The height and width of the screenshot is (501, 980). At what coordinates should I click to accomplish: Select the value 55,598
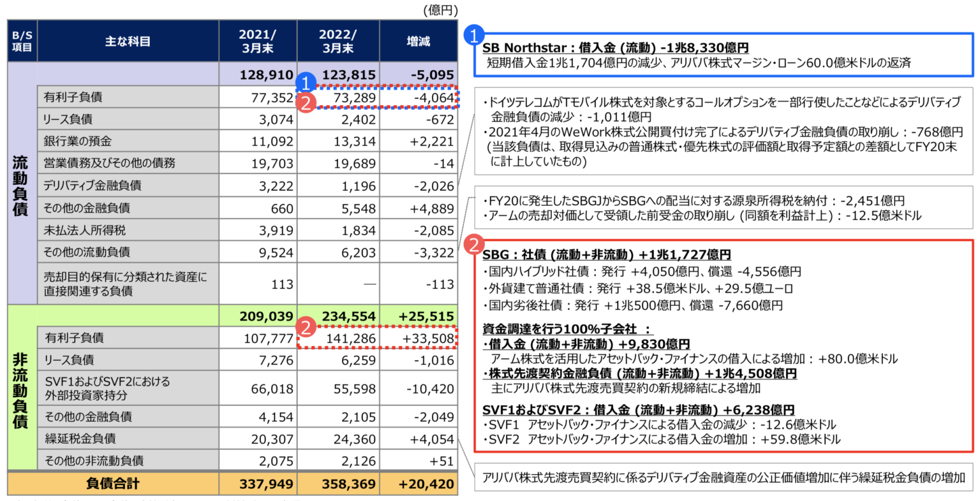click(x=355, y=389)
